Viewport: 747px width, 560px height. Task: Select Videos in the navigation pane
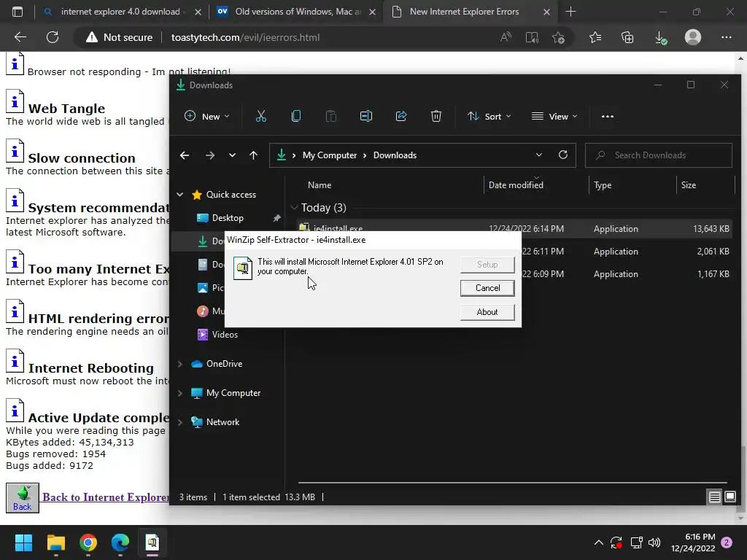(x=225, y=334)
